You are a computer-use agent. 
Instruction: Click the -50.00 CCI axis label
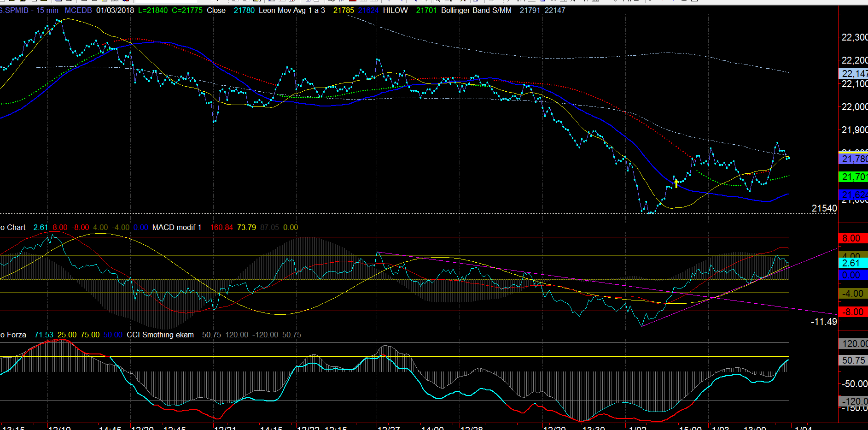click(855, 384)
